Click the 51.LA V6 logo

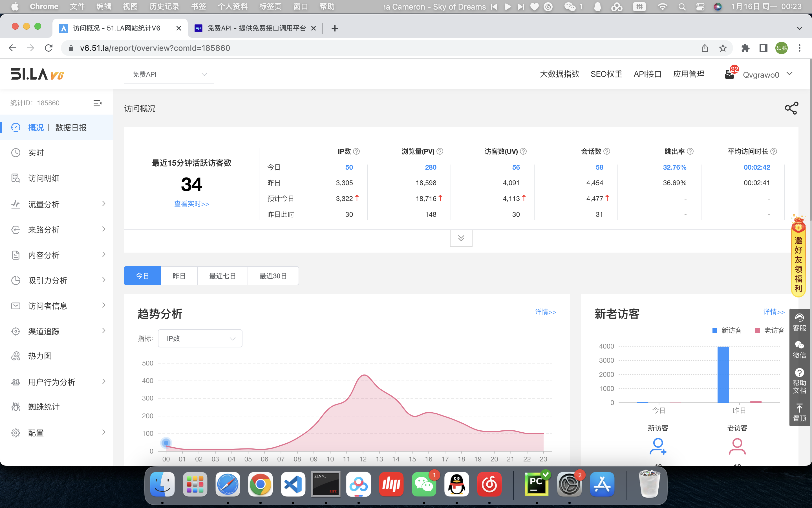tap(37, 74)
